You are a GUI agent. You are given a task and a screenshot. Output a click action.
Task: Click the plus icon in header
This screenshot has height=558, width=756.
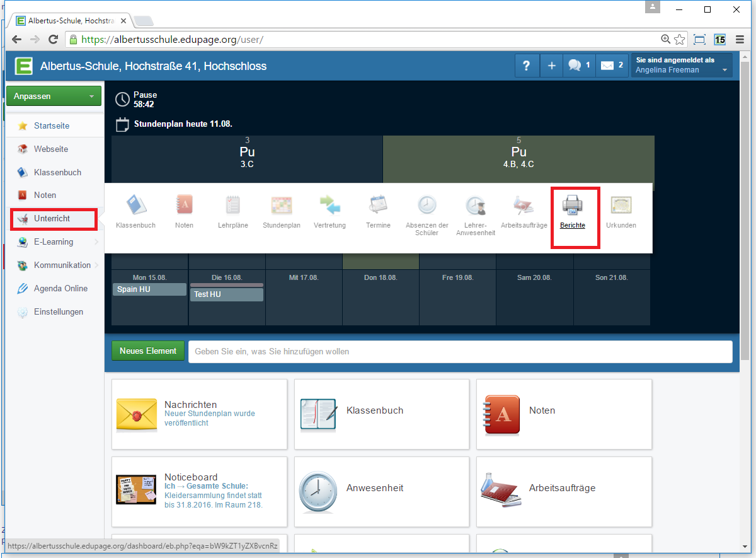click(x=551, y=66)
